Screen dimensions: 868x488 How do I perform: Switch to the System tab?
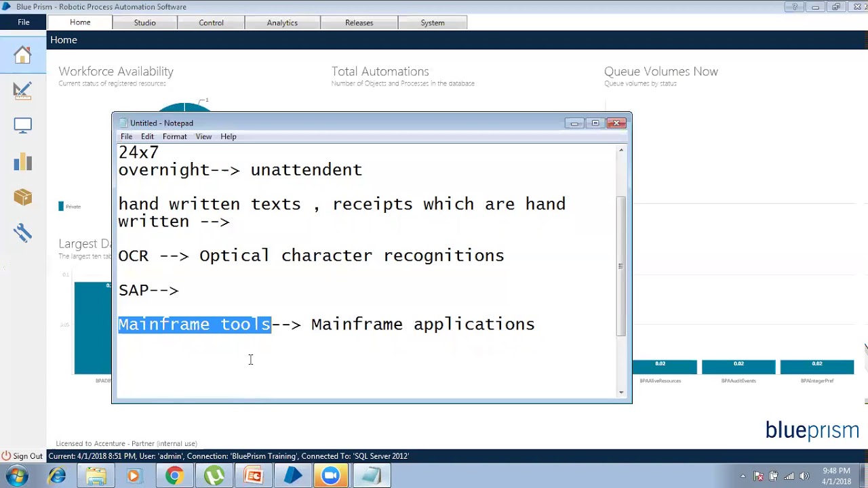pyautogui.click(x=433, y=23)
